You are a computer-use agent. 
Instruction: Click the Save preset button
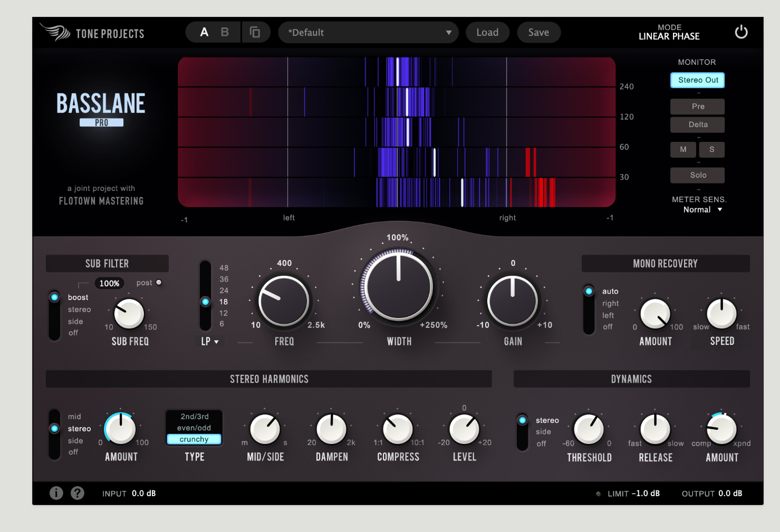click(538, 32)
